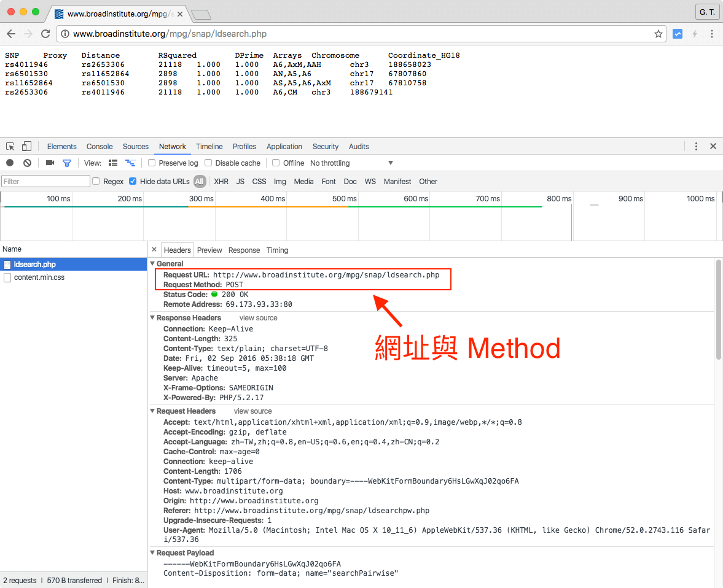Viewport: 723px width, 588px height.
Task: Collapse the General section
Action: coord(153,263)
